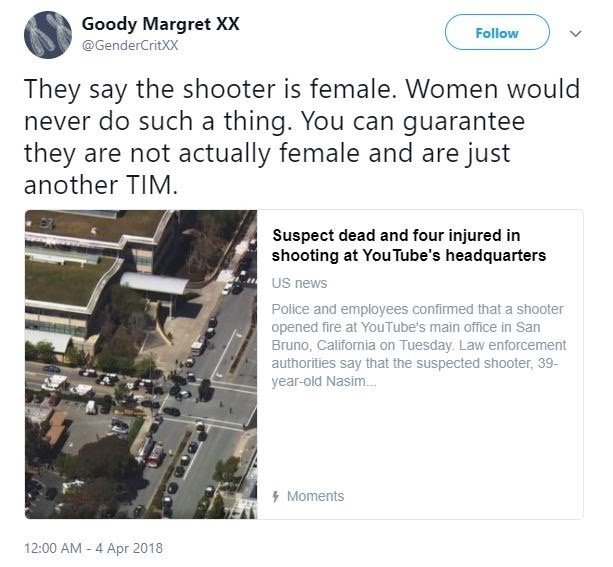Click the summary text ending in 'Nasim...'
Viewport: 613px width, 567px height.
click(324, 381)
